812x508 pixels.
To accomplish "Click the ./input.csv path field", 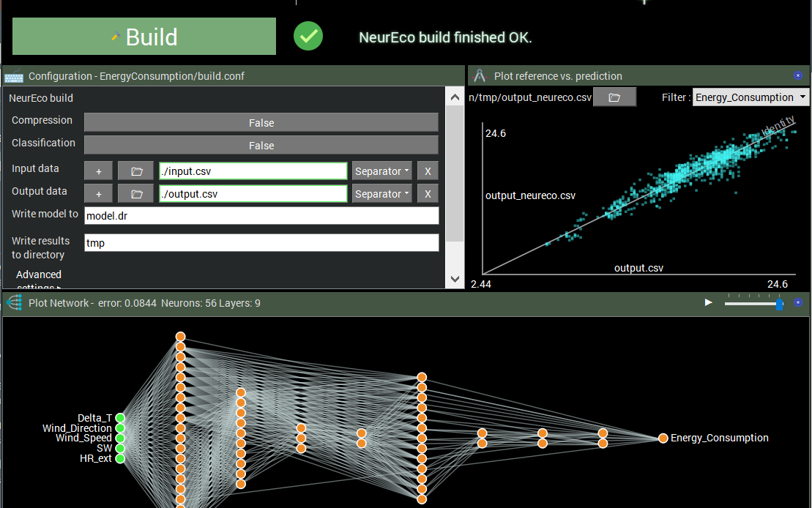I will (x=253, y=171).
